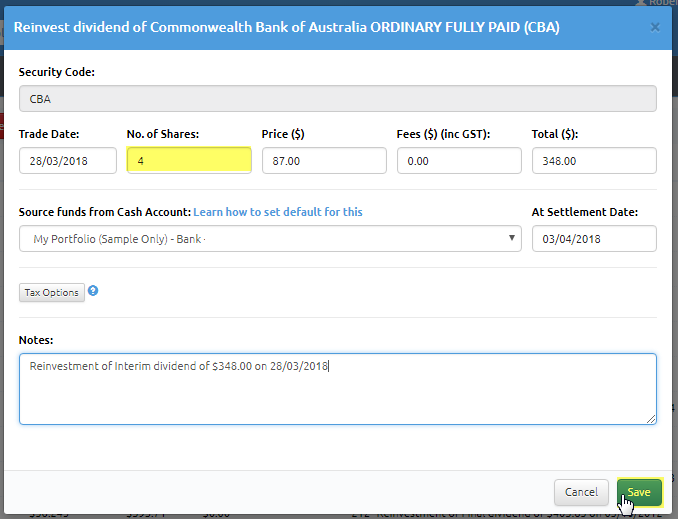678x519 pixels.
Task: Save the reinvest dividend trade
Action: click(640, 492)
